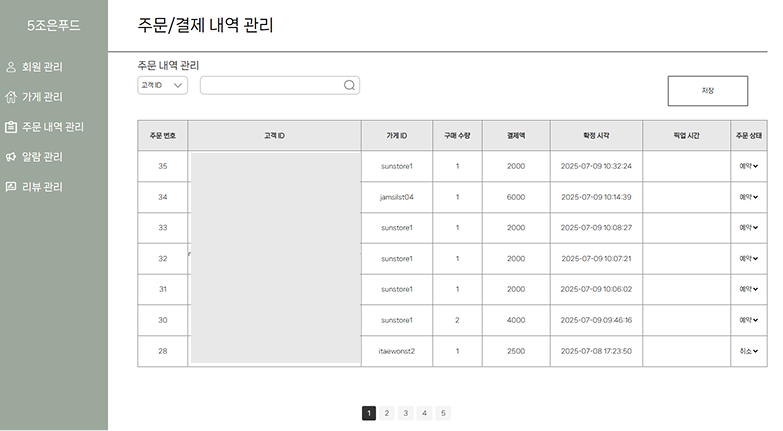Click timestamp 2025-07-09 10:06:02
Viewport: 783px width, 431px height.
coord(596,289)
